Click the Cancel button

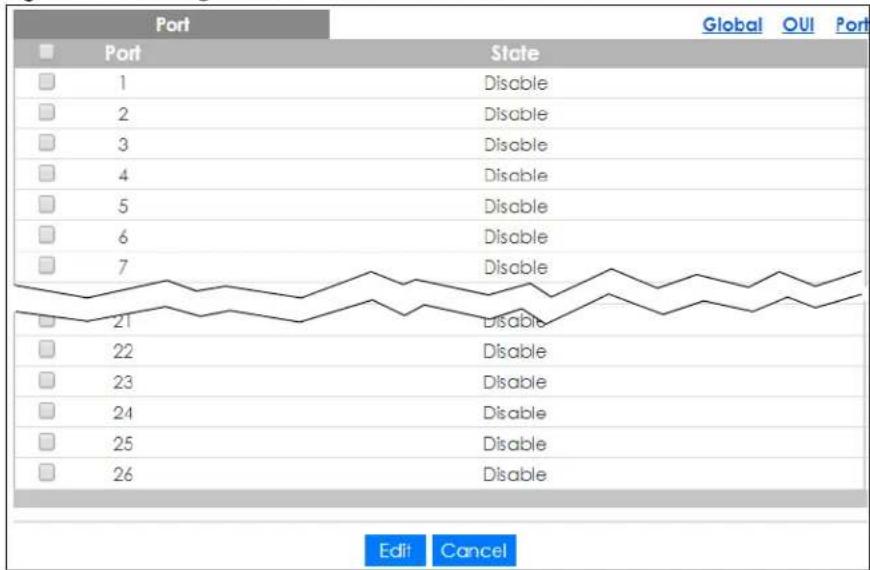pyautogui.click(x=474, y=551)
